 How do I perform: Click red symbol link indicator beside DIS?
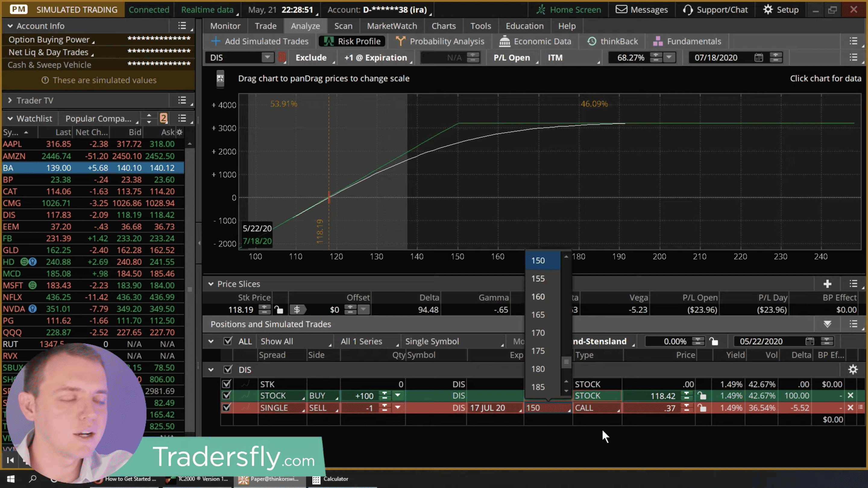282,58
